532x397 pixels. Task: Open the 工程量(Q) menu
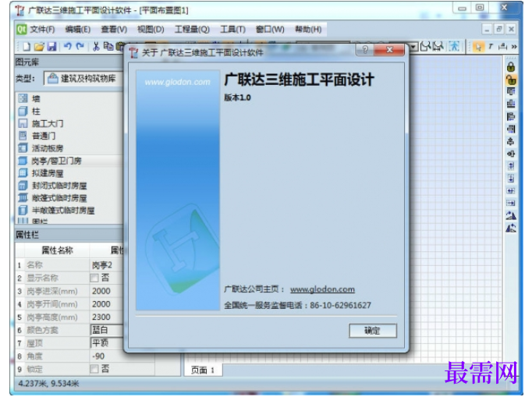192,30
